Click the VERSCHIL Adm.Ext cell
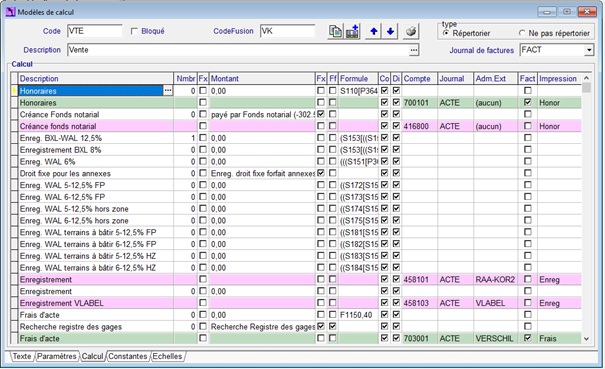 coord(495,339)
